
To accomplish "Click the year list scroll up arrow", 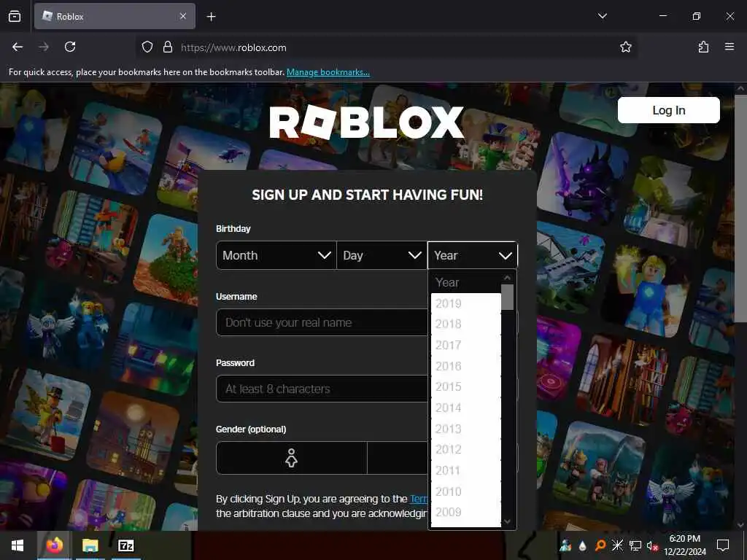I will tap(508, 278).
